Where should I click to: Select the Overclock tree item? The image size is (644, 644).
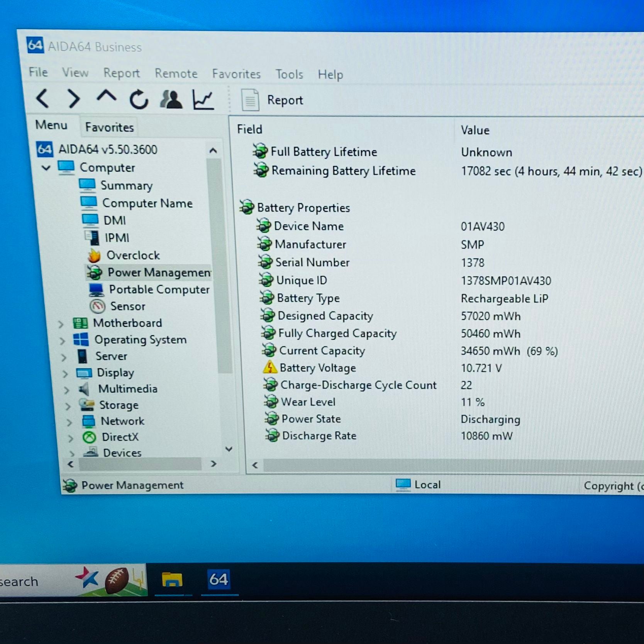[133, 255]
